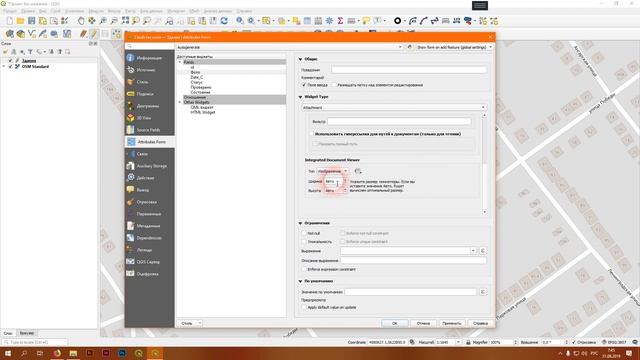Select the Pan Map hand tool

tap(81, 21)
